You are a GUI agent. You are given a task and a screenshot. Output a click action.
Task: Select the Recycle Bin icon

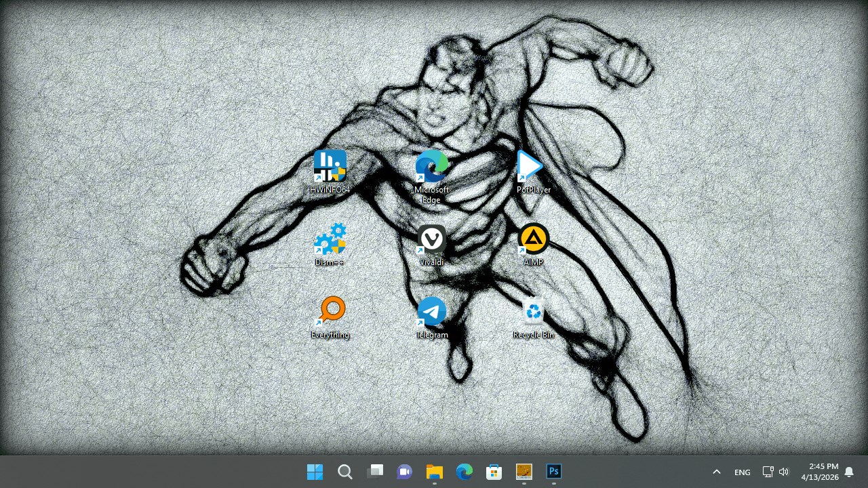tap(534, 312)
